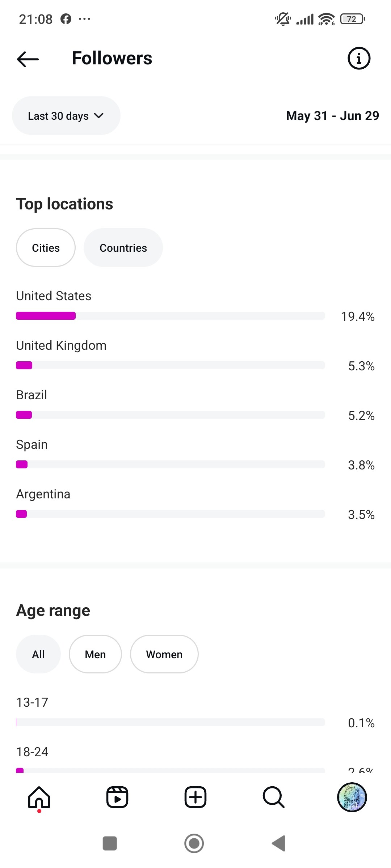Select the All age range chip
Image resolution: width=391 pixels, height=868 pixels.
[38, 654]
